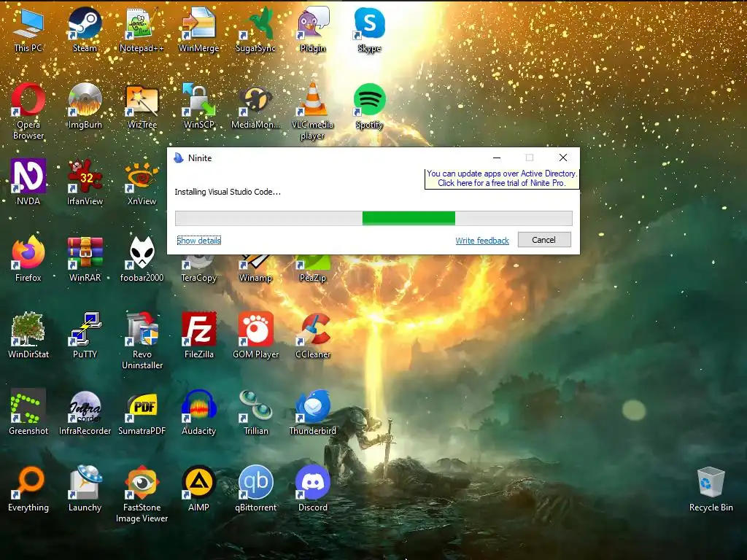Close the Ninite installer window

coord(563,157)
